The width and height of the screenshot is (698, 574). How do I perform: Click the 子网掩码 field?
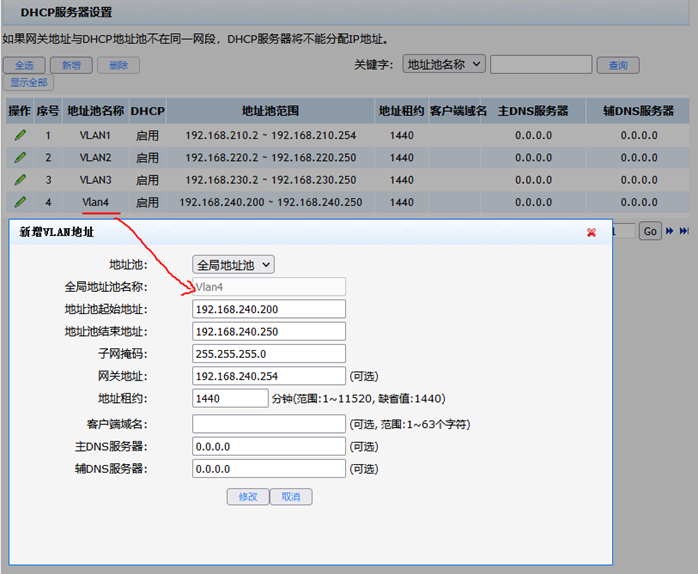[269, 354]
